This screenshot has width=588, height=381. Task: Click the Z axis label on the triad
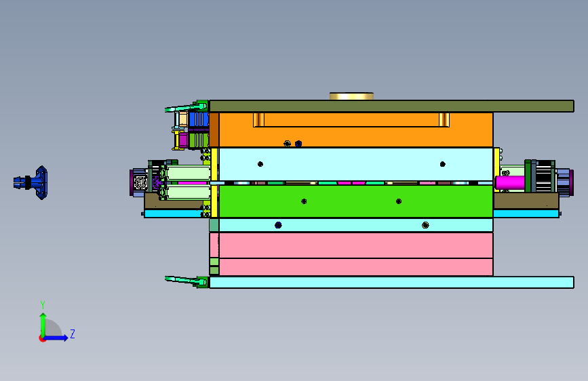(x=73, y=334)
